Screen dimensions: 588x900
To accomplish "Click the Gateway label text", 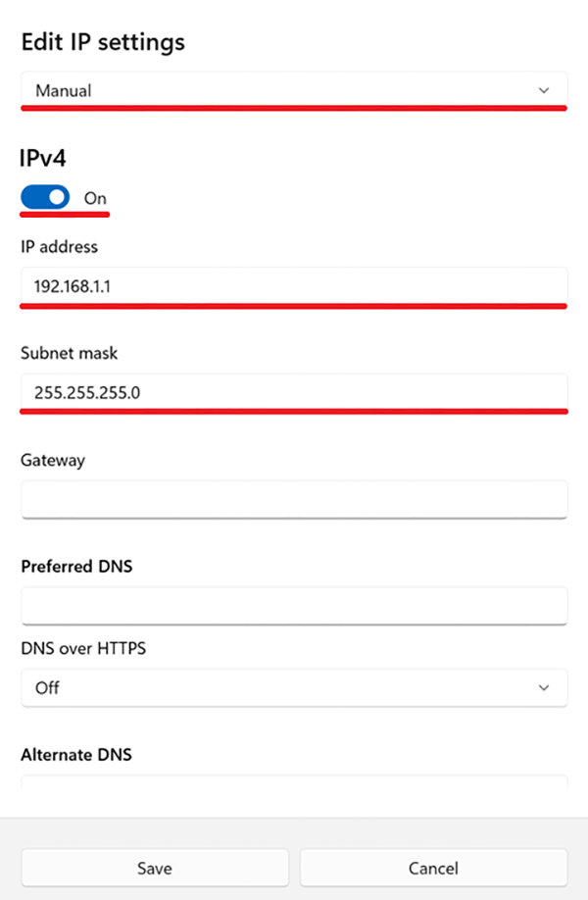I will pos(53,461).
